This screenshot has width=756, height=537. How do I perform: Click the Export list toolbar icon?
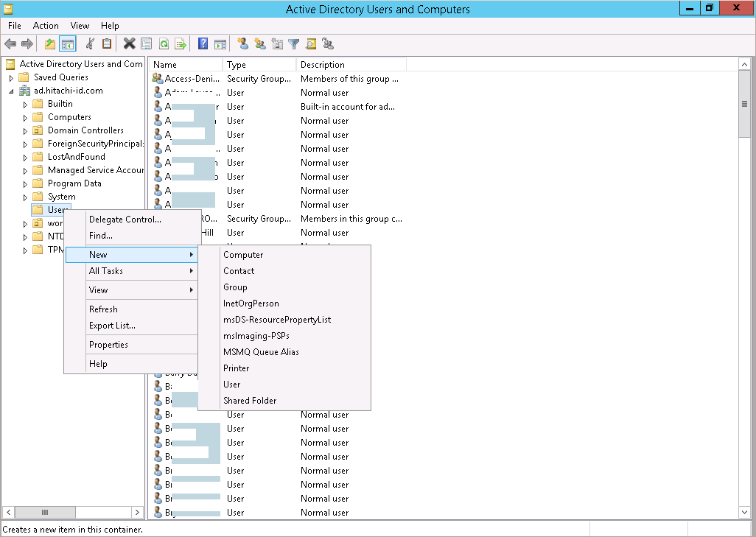point(180,44)
